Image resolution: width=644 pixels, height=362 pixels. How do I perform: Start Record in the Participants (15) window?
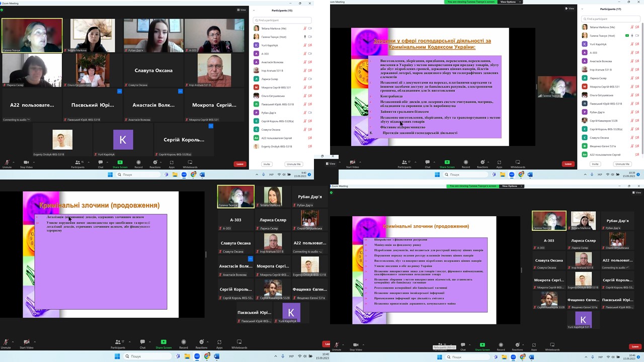click(138, 164)
